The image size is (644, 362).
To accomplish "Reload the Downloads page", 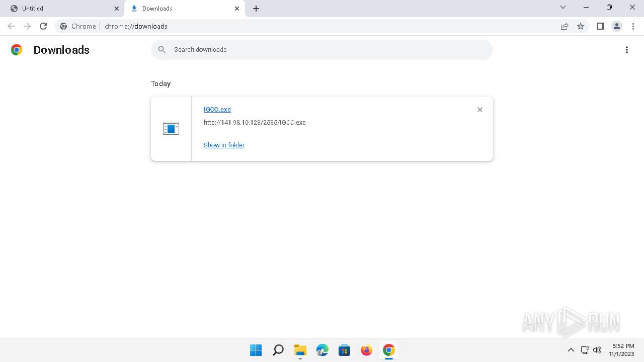I will (43, 26).
